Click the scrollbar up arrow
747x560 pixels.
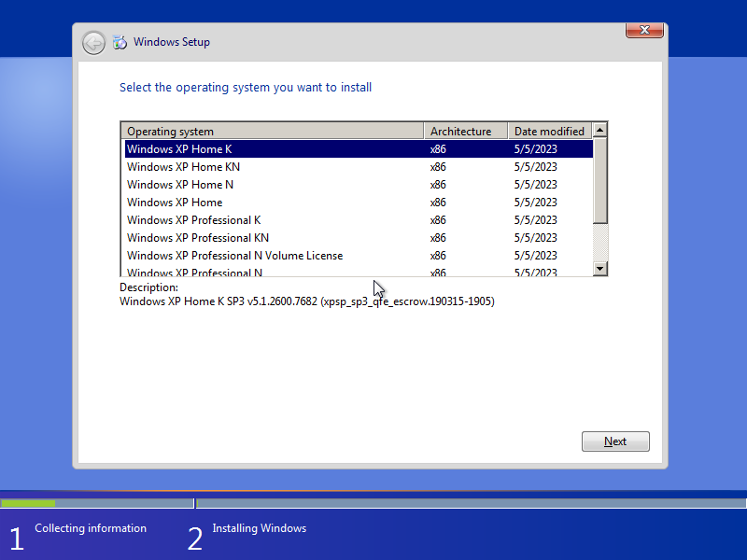(599, 130)
